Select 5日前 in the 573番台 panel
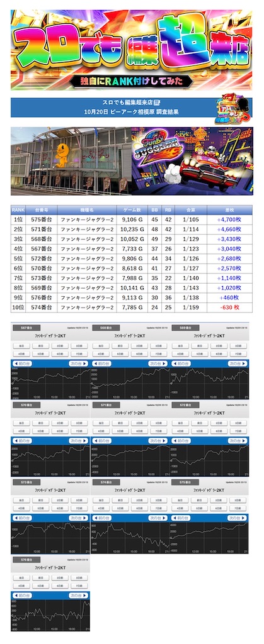The width and height of the screenshot is (264, 644). click(x=41, y=508)
